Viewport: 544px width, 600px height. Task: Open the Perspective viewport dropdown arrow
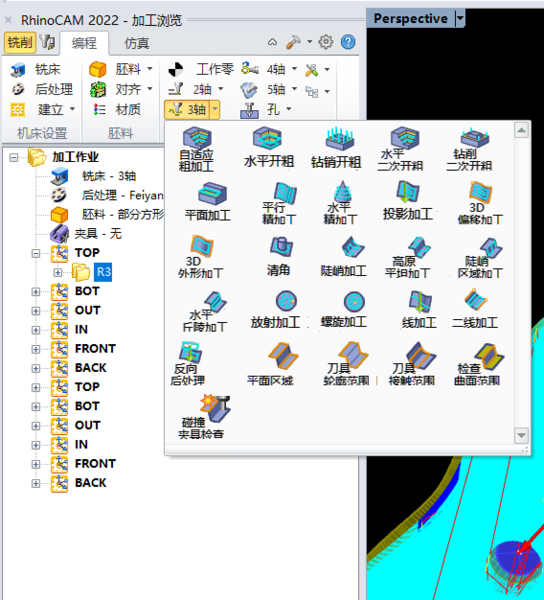tap(460, 18)
